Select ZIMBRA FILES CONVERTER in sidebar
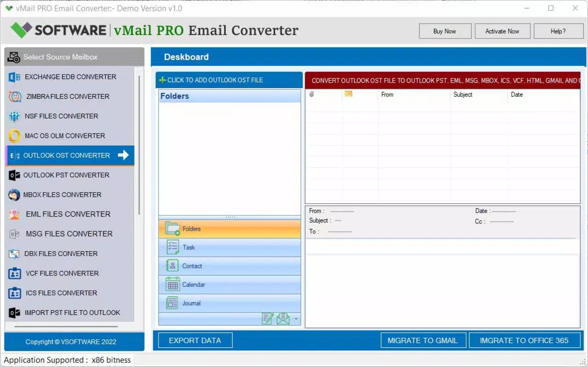The width and height of the screenshot is (588, 367). (x=70, y=97)
